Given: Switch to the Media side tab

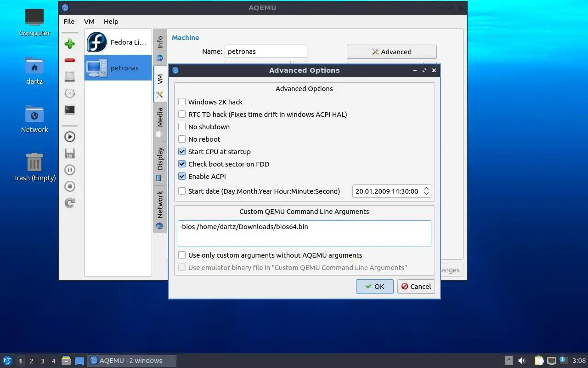Looking at the screenshot, I should tap(160, 122).
